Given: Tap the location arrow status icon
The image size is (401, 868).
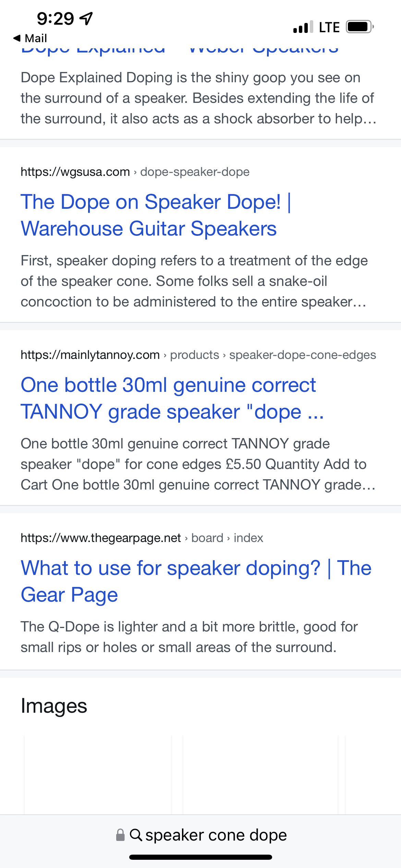Looking at the screenshot, I should point(86,19).
